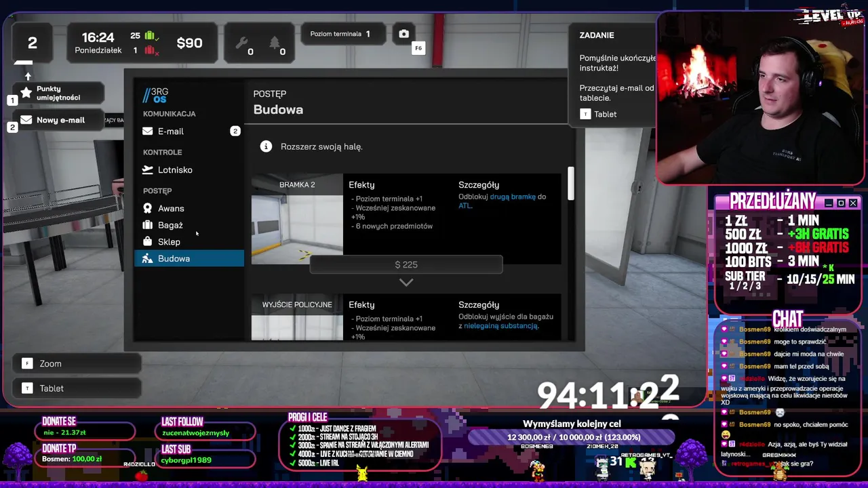Viewport: 868px width, 488px height.
Task: Click the F6 key hint badge
Action: [x=418, y=48]
